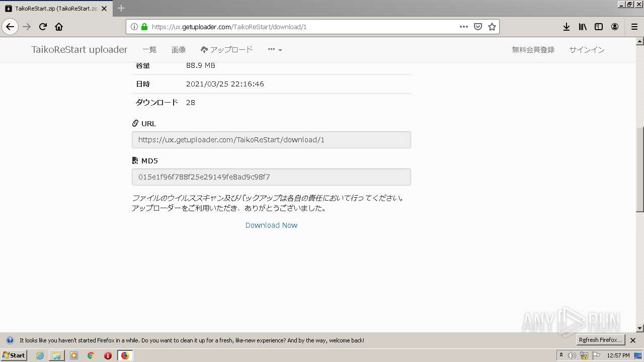Reload the current page
The width and height of the screenshot is (644, 362).
(43, 27)
